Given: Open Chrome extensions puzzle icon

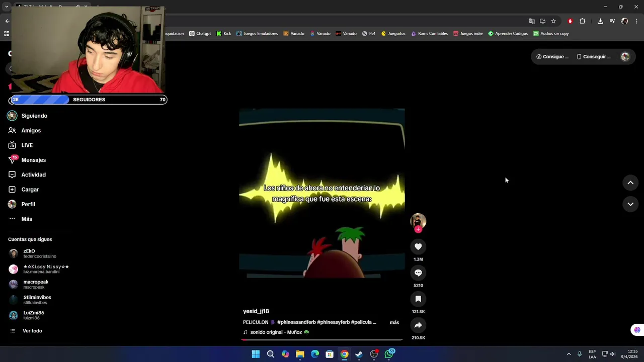Looking at the screenshot, I should [583, 21].
